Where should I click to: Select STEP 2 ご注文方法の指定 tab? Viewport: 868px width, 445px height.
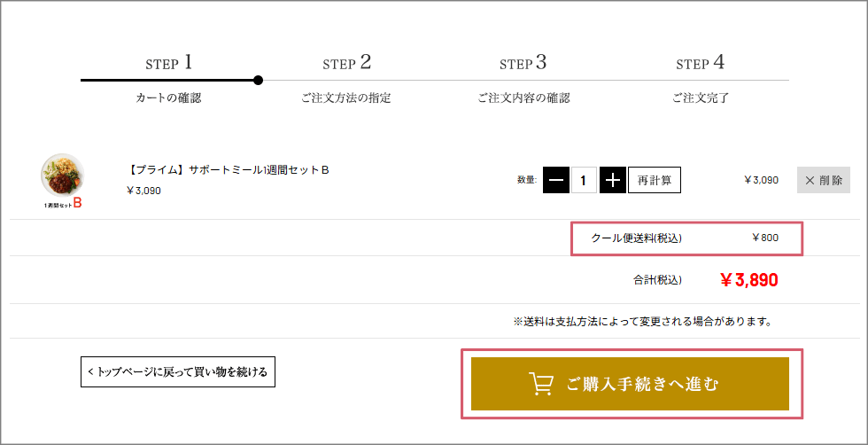click(x=345, y=79)
